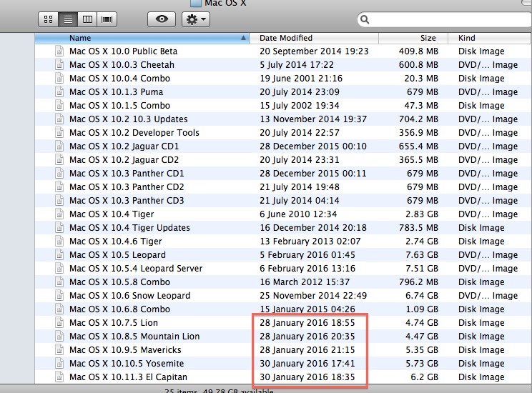Switch to Cover Flow view

tap(107, 19)
